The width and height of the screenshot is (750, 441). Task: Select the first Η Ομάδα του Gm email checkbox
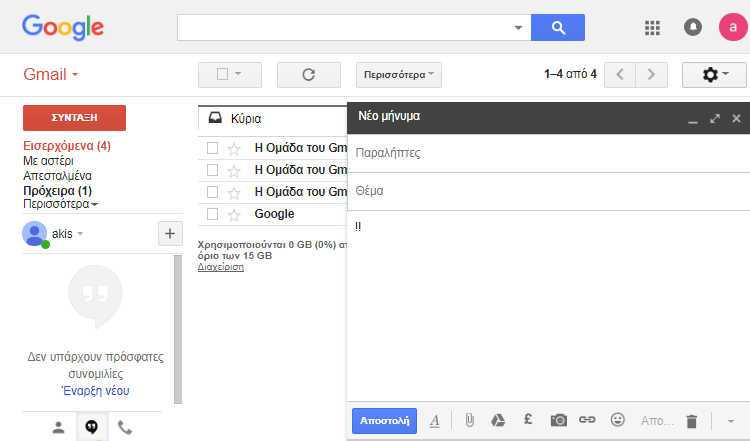tap(212, 148)
